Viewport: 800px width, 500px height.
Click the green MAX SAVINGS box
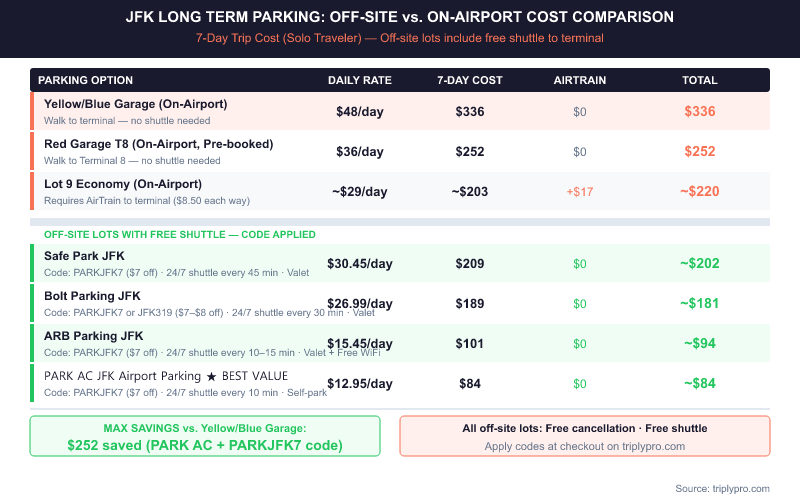click(205, 436)
